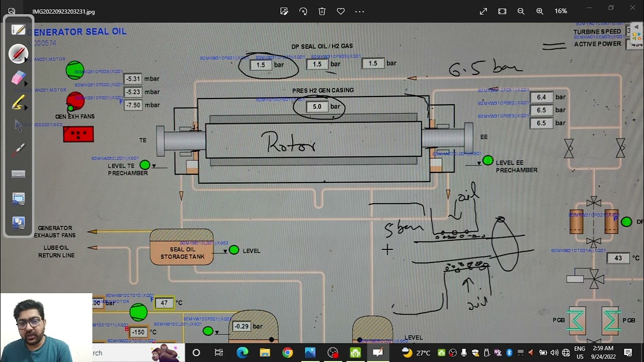
Task: Click the SEAL OIL STORAGE TANK label
Action: pyautogui.click(x=182, y=253)
